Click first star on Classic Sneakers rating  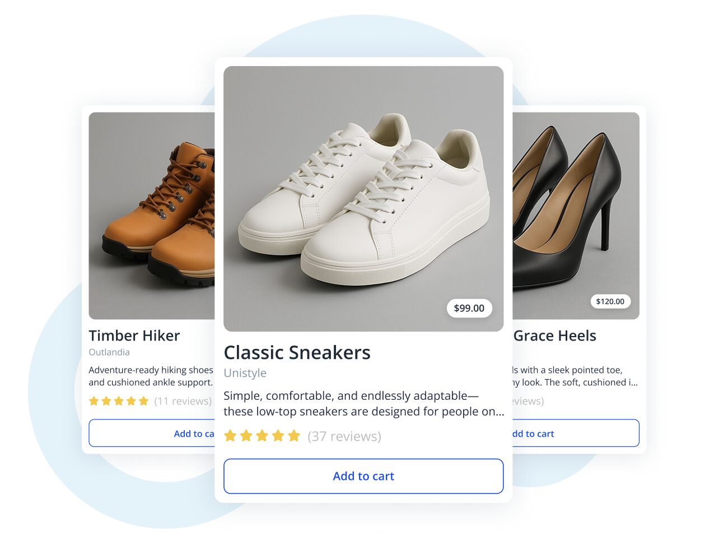[230, 436]
